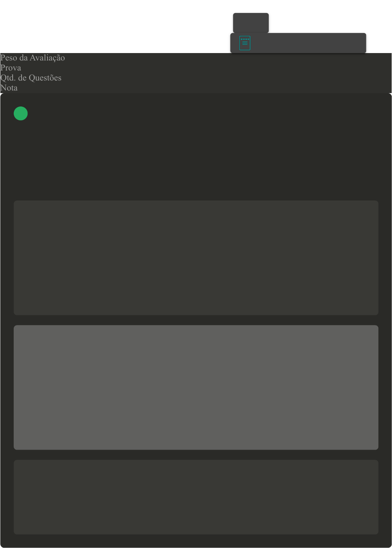Choose the bottom dark answer panel

pyautogui.click(x=196, y=497)
